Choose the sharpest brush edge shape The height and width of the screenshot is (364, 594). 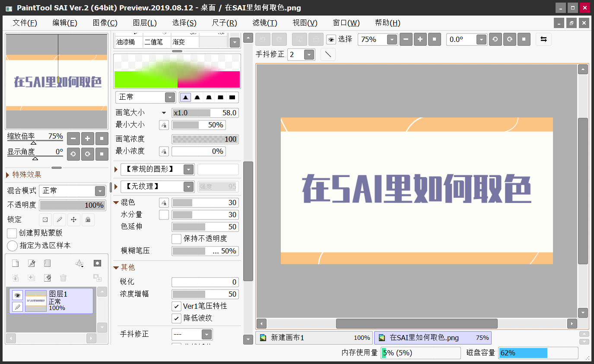point(232,97)
